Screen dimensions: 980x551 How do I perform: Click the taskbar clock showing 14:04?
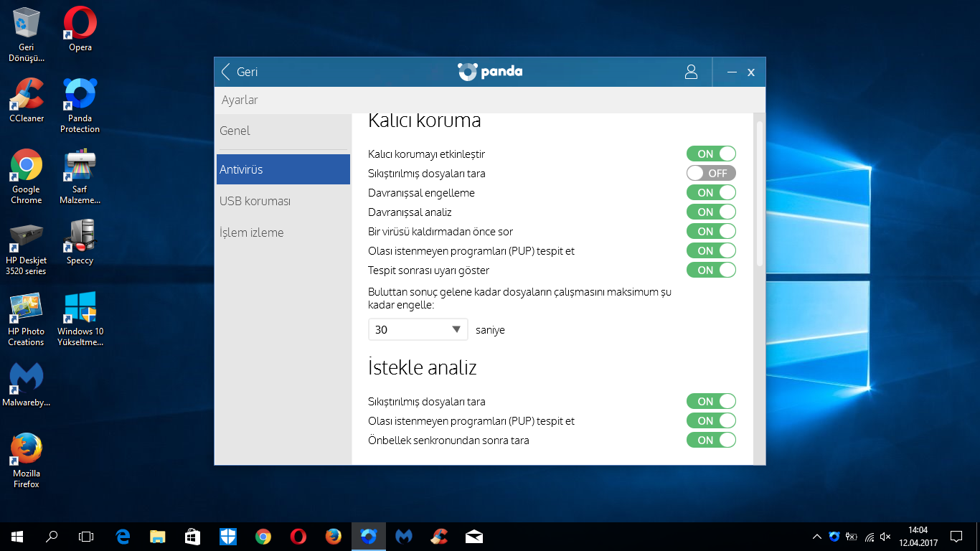pos(918,536)
